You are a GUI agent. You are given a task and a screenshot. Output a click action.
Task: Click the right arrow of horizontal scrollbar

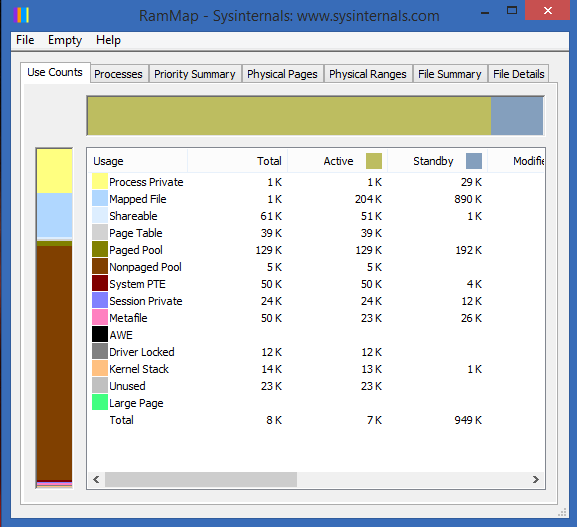pyautogui.click(x=535, y=480)
